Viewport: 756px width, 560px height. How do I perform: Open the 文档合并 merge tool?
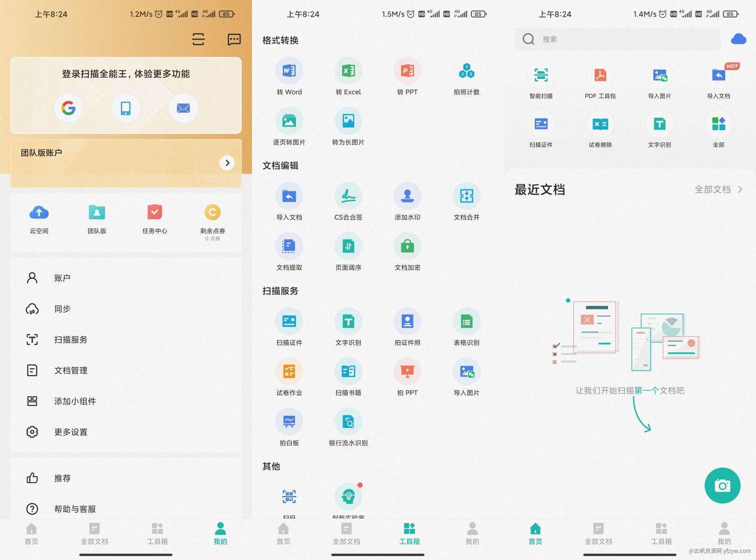[x=467, y=202]
